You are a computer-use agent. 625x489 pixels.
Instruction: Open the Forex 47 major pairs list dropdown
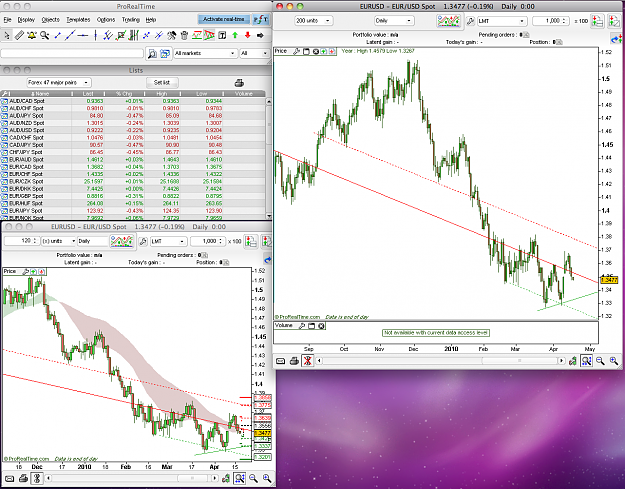coord(59,82)
